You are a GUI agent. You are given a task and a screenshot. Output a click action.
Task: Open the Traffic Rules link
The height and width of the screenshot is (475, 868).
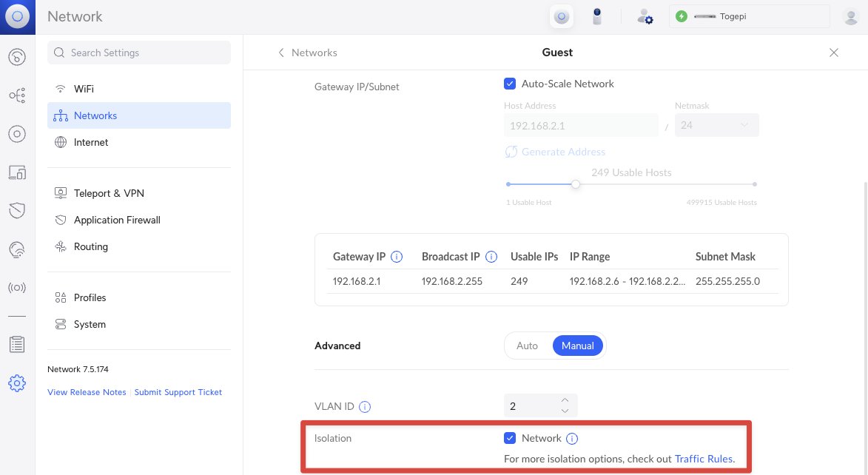coord(703,459)
